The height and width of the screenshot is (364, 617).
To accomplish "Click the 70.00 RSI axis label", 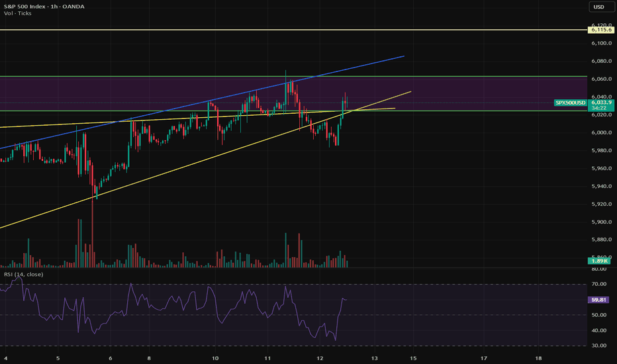I will coord(599,284).
